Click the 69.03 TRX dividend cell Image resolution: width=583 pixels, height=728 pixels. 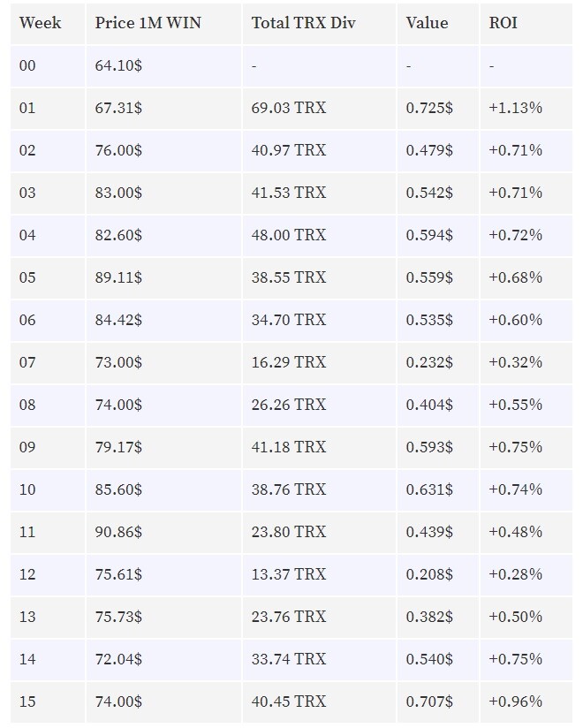pyautogui.click(x=288, y=108)
